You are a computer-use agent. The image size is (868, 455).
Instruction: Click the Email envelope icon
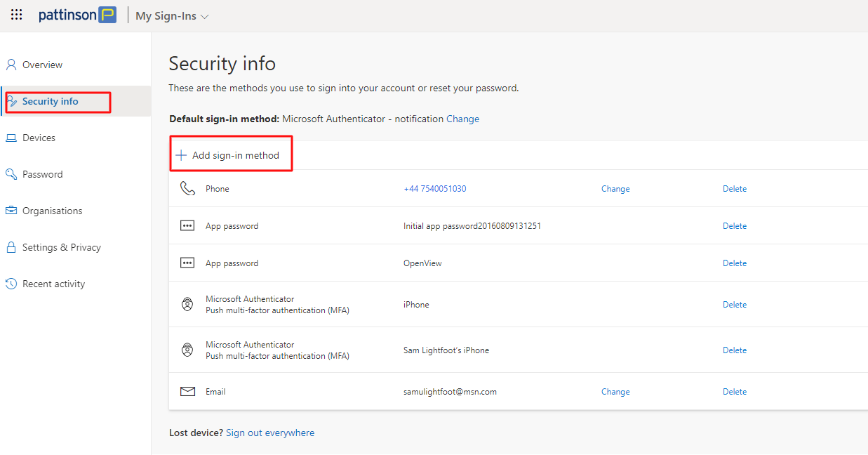click(x=187, y=392)
